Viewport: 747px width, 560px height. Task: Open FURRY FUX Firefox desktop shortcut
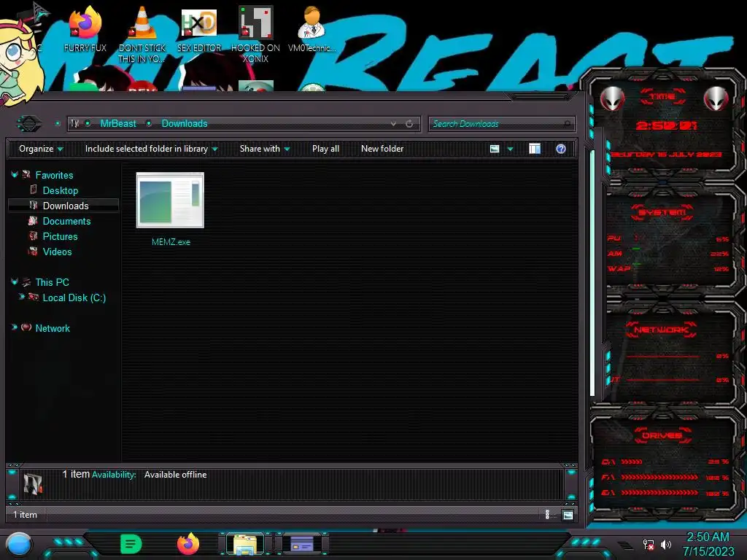[x=85, y=29]
